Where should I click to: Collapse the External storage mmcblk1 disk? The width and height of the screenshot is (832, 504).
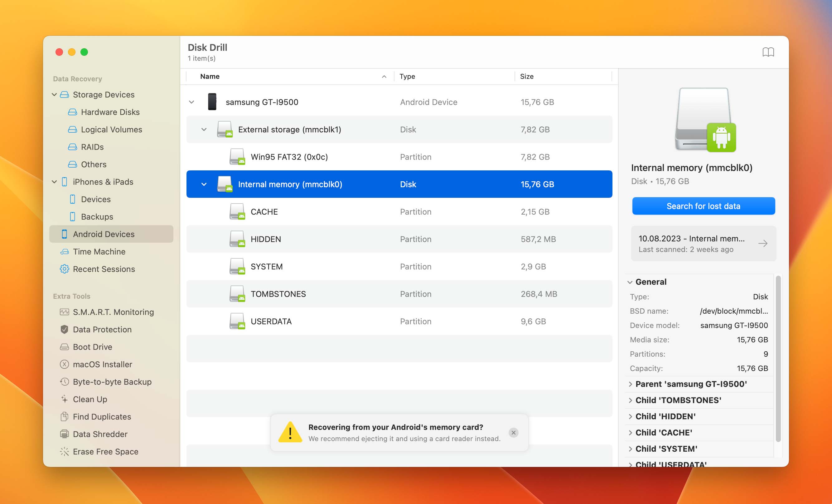tap(204, 129)
